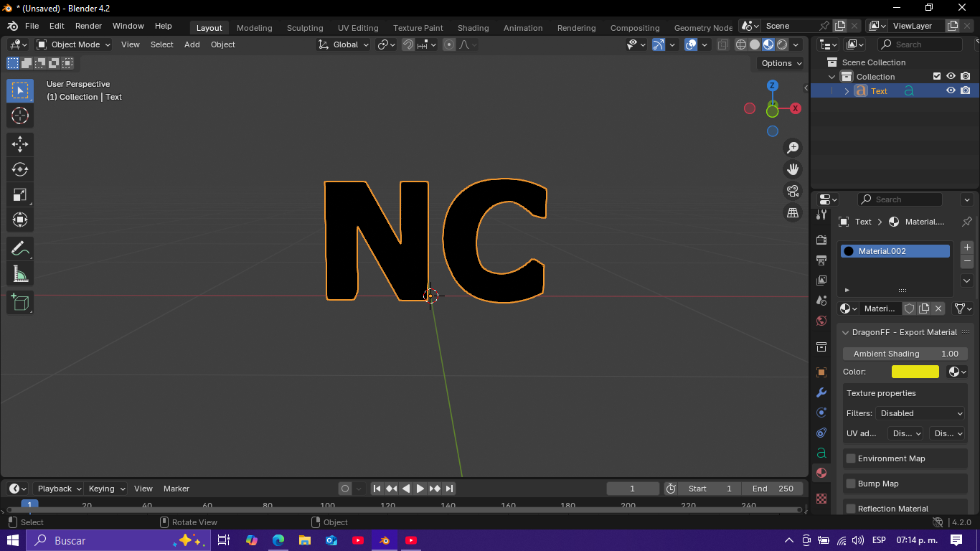Open the Object Data font properties tab
Image resolution: width=980 pixels, height=551 pixels.
pyautogui.click(x=821, y=453)
